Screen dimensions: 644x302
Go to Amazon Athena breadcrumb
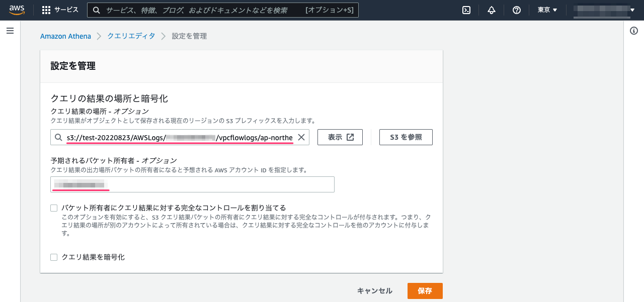[65, 36]
